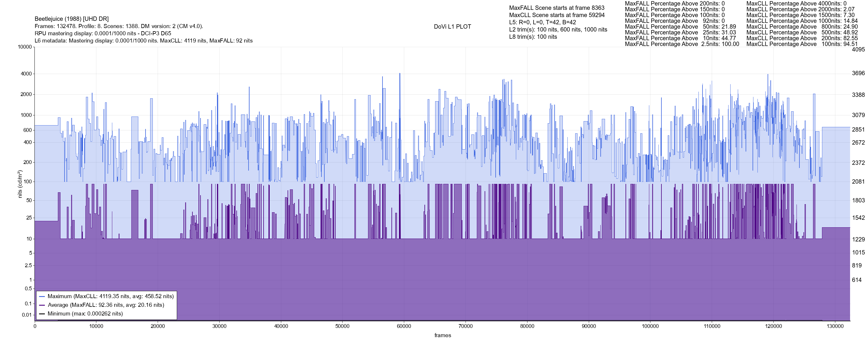Click the x-axis label 'frames'
Screen dimensions: 868x347
[442, 335]
